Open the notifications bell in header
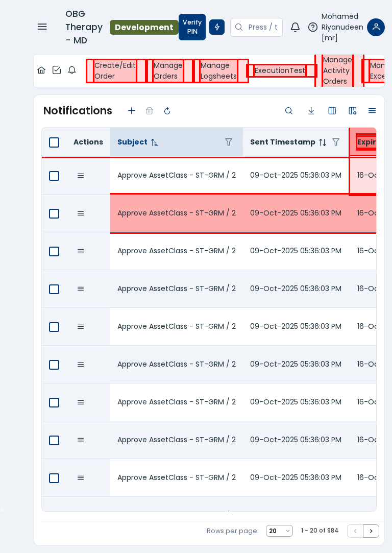The width and height of the screenshot is (392, 553). pyautogui.click(x=295, y=27)
